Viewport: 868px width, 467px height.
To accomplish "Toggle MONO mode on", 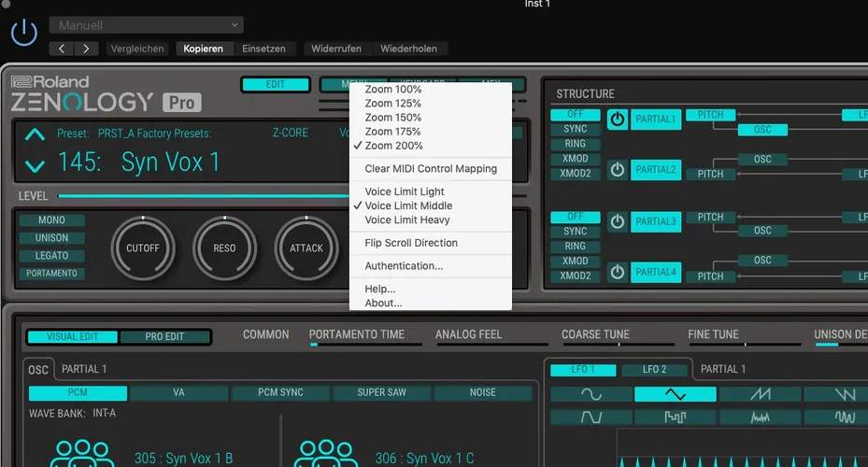I will (x=51, y=220).
